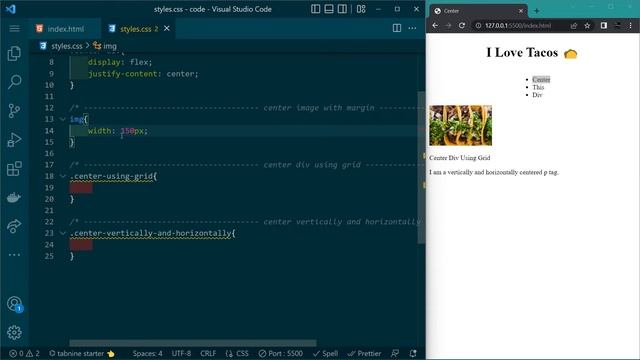Bookmark this page star icon

pos(587,25)
